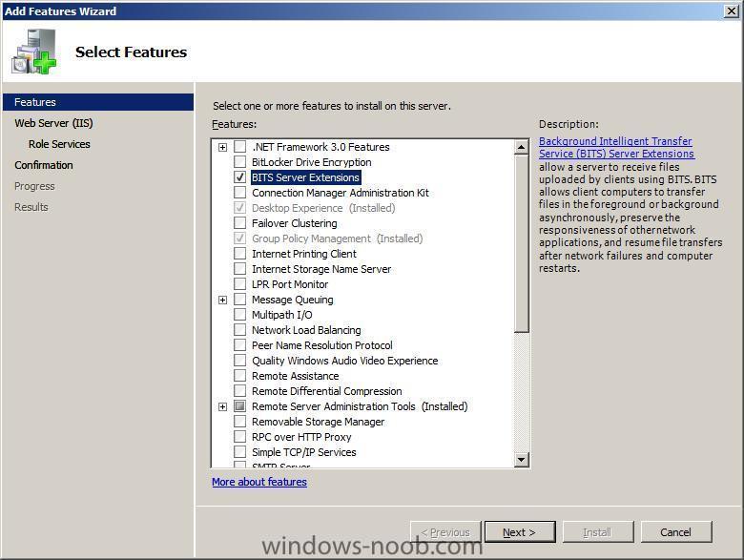Click the Next button
Screen dimensions: 744x560
520,532
